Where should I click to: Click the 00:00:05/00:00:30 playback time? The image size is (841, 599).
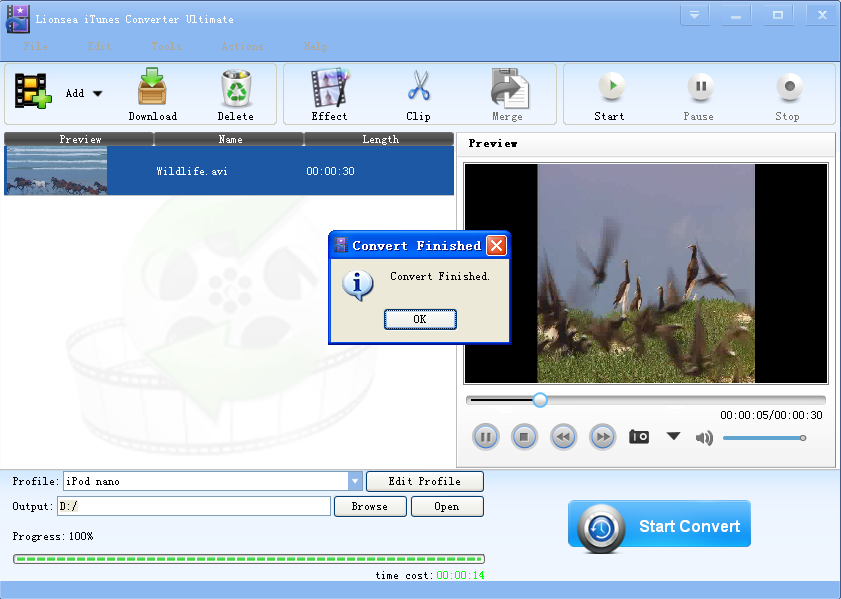pyautogui.click(x=771, y=415)
